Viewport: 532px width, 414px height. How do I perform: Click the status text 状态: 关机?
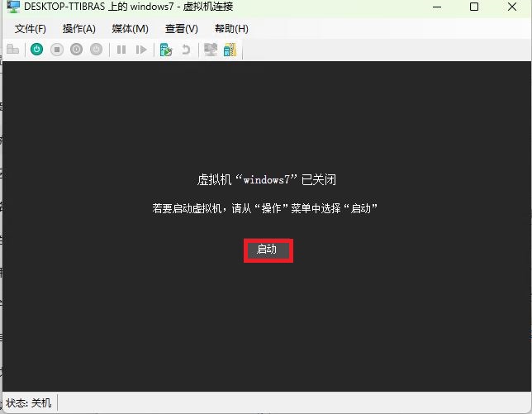(x=29, y=403)
